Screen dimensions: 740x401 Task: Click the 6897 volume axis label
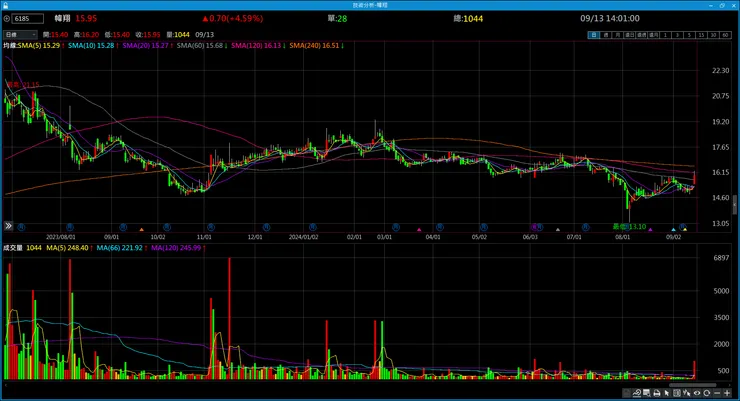[x=721, y=258]
